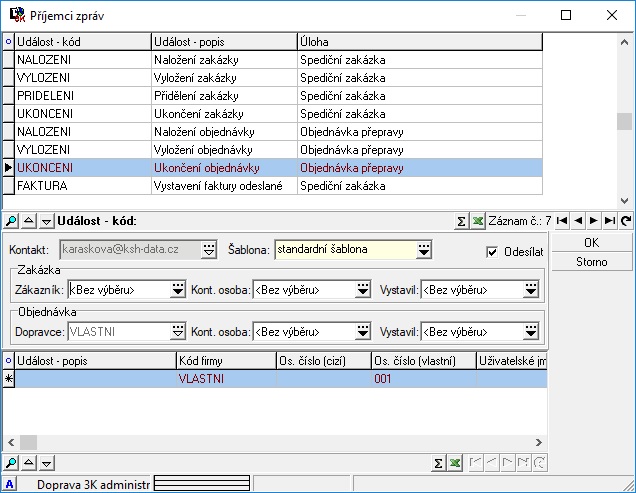Click the lower grid horizontal scrollbar thumb
The height and width of the screenshot is (493, 636).
point(28,442)
